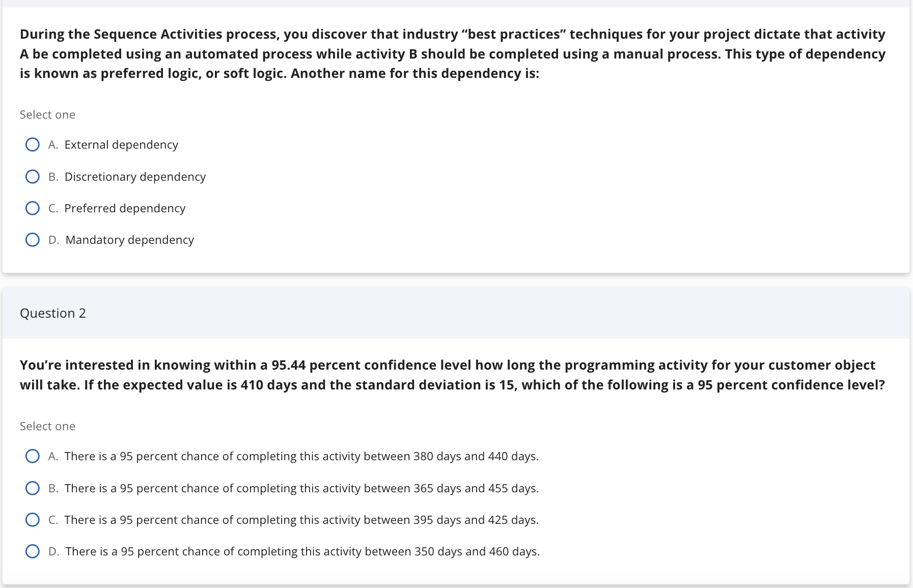Choose answer D between 350 and 460 days
This screenshot has width=913, height=588.
(33, 551)
